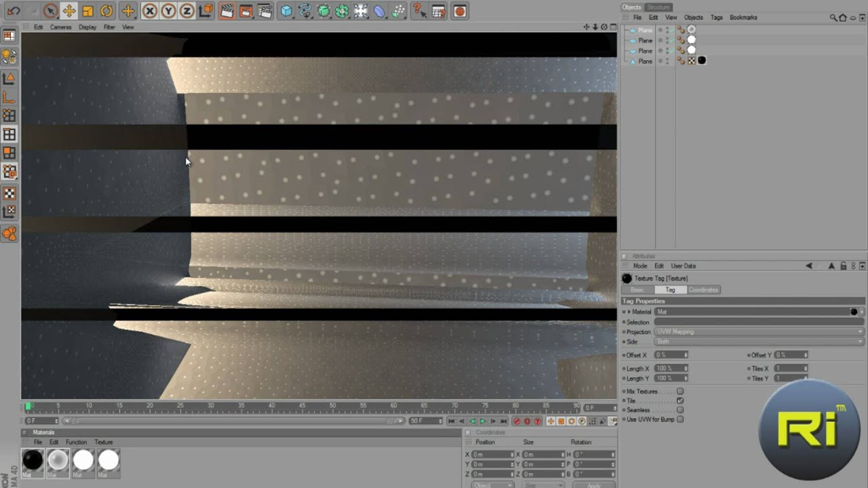Open the Side dropdown set to Both
868x488 pixels.
(x=759, y=342)
